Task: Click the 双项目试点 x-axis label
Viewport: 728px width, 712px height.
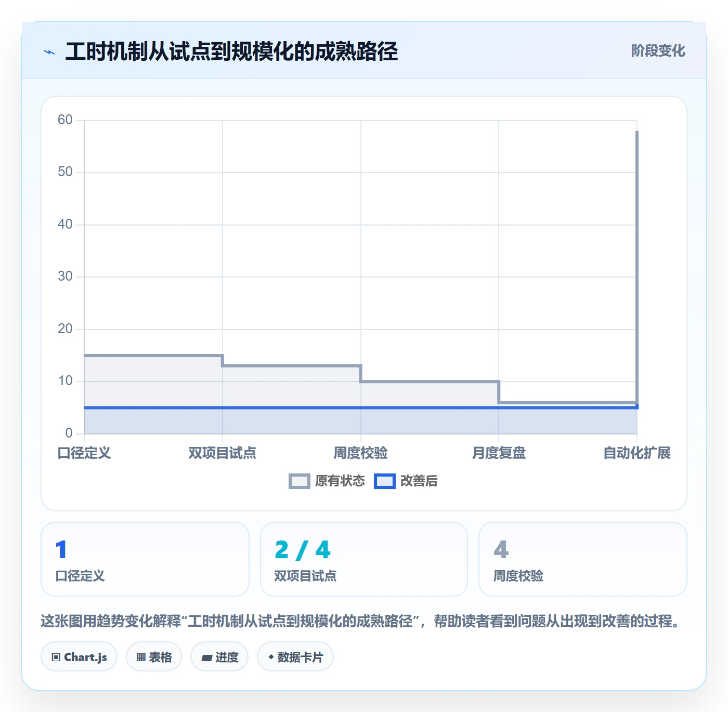Action: [223, 453]
